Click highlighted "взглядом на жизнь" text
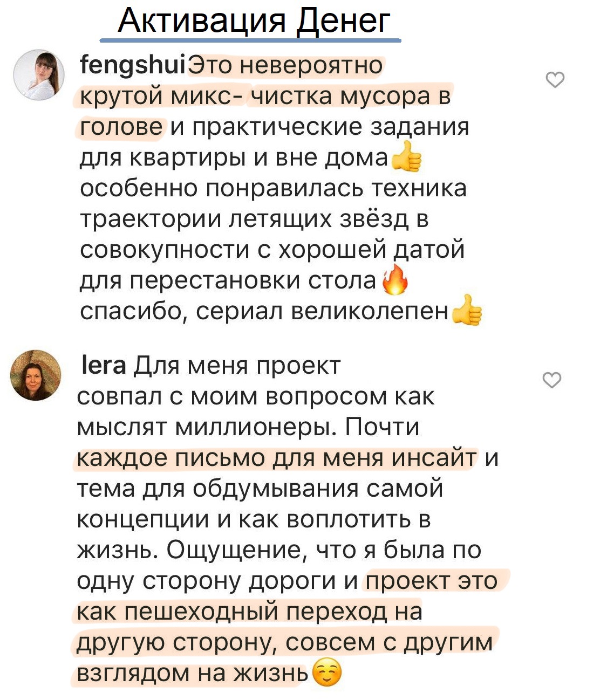607x700 pixels. (192, 674)
